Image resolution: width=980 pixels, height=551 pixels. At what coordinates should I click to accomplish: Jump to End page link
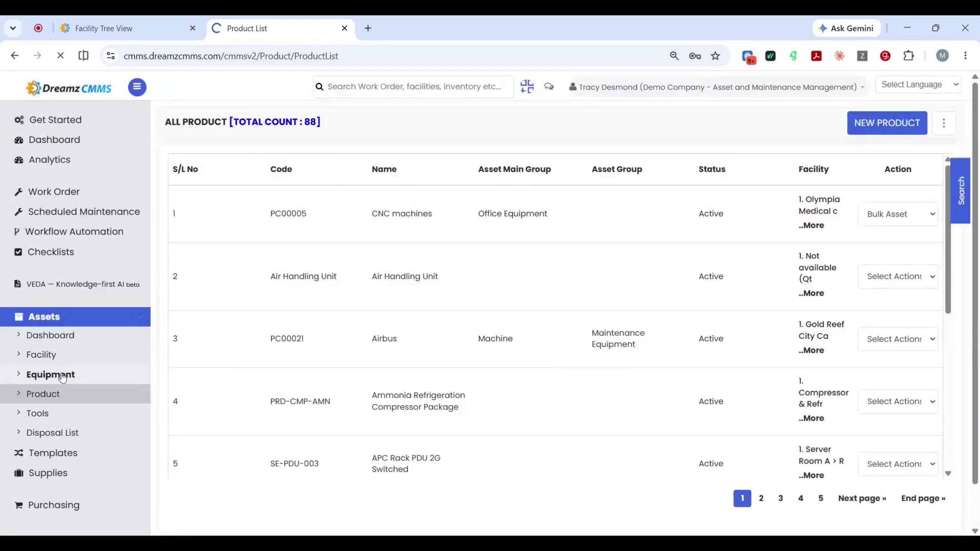[x=923, y=498]
